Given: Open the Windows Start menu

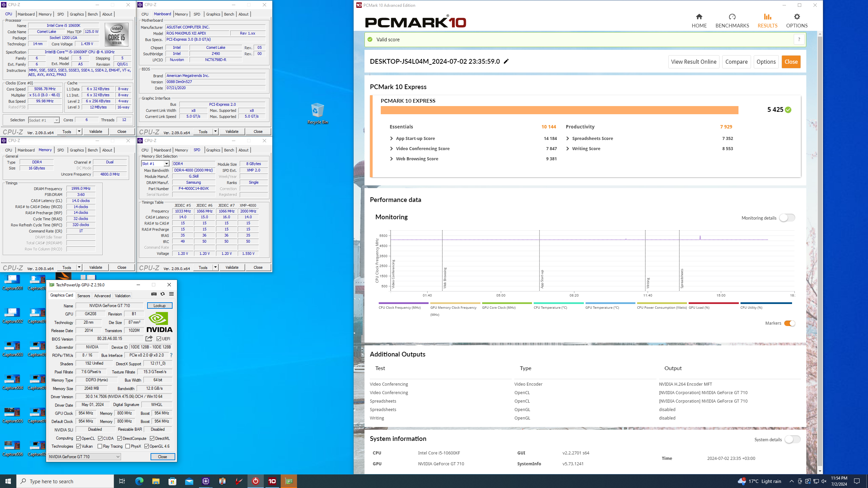Looking at the screenshot, I should coord(8,481).
